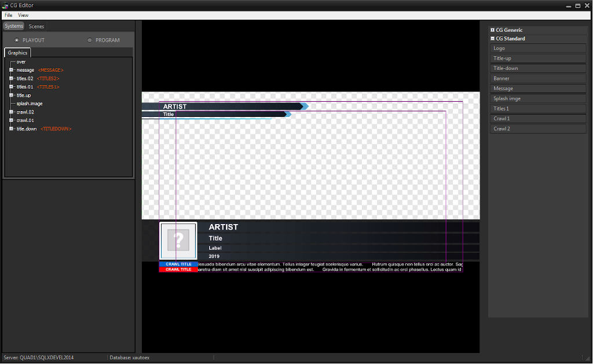Select the PROGRAM radio button

[90, 40]
